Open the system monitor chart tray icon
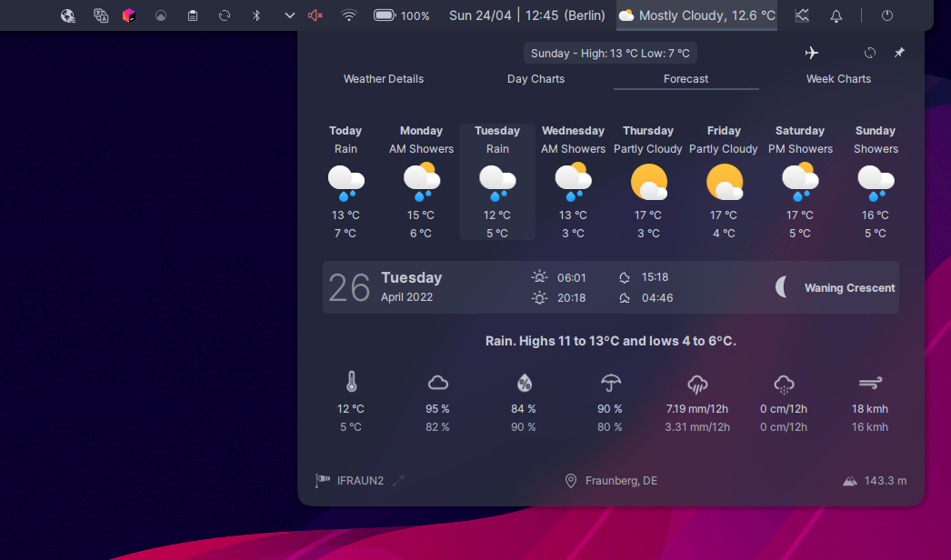The height and width of the screenshot is (560, 951). coord(802,15)
